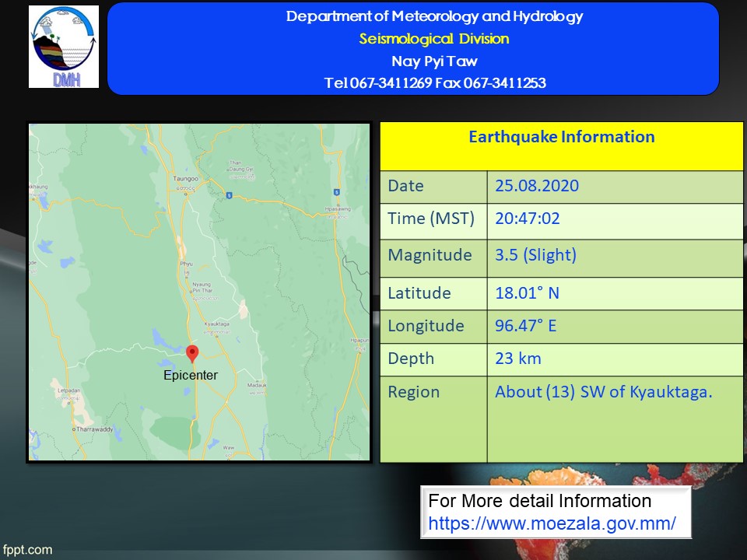This screenshot has width=747, height=560.
Task: Select the Earthquake Information table header
Action: click(x=561, y=138)
